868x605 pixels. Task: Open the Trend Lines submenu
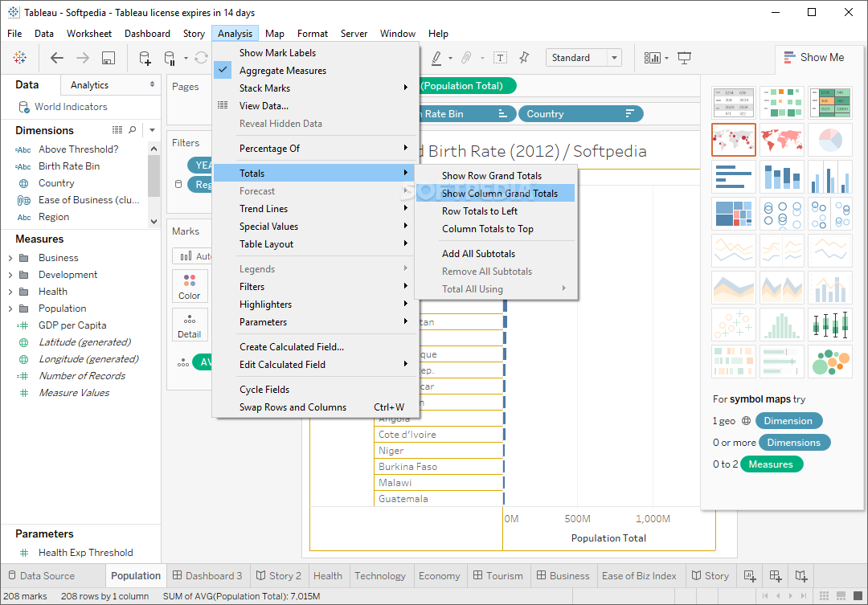[315, 209]
